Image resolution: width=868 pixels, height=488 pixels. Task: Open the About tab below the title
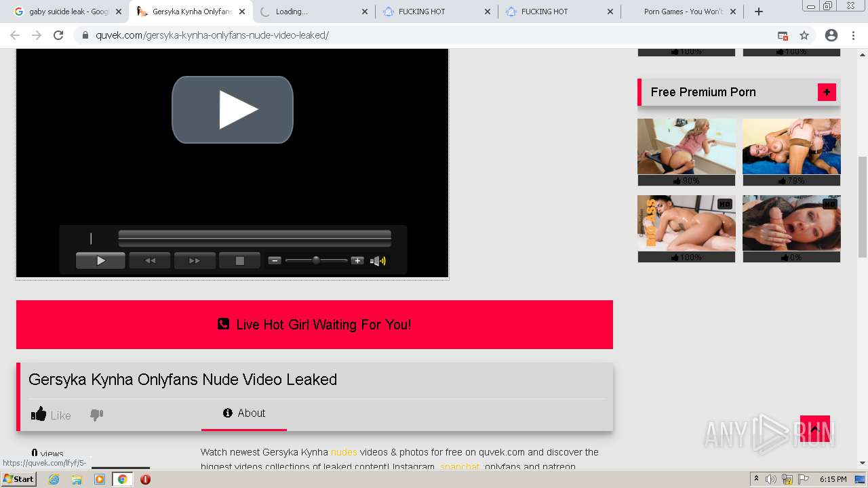244,413
